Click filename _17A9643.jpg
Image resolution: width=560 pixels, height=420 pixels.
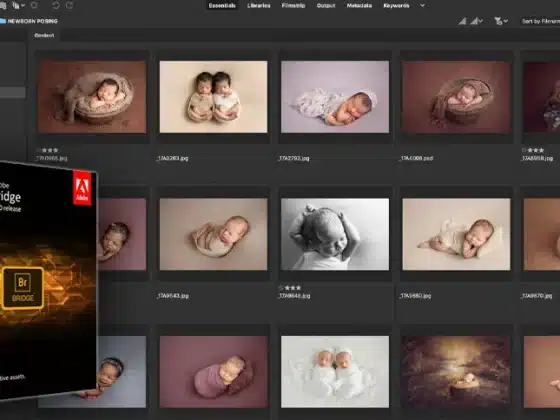coord(172,296)
